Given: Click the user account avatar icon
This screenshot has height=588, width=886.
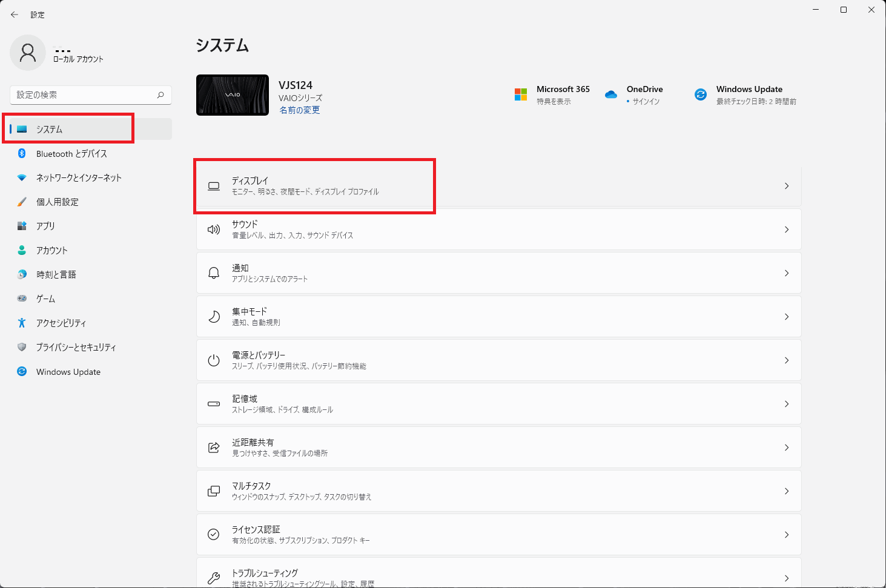Looking at the screenshot, I should (x=28, y=53).
